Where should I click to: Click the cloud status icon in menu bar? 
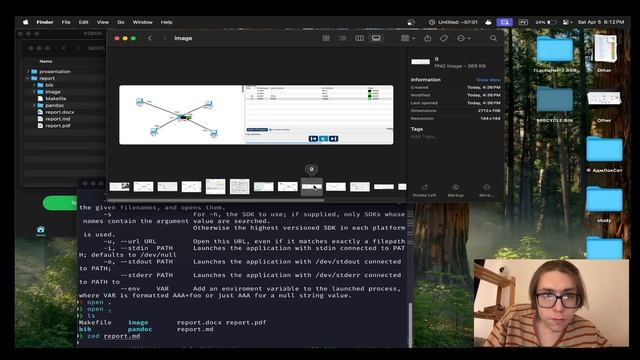pos(488,22)
